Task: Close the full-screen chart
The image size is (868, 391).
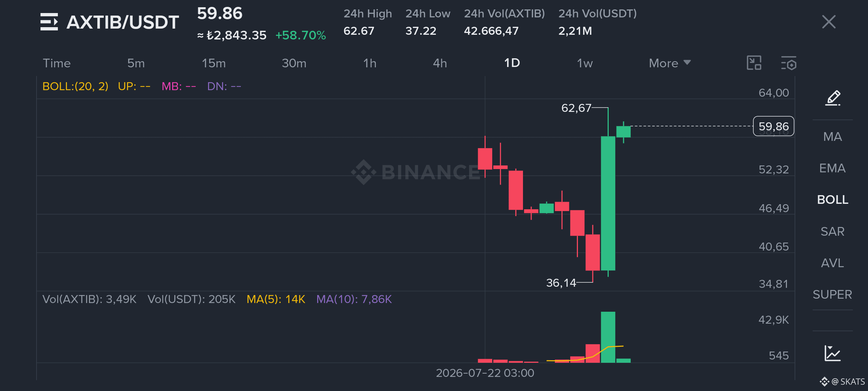Action: coord(829,22)
